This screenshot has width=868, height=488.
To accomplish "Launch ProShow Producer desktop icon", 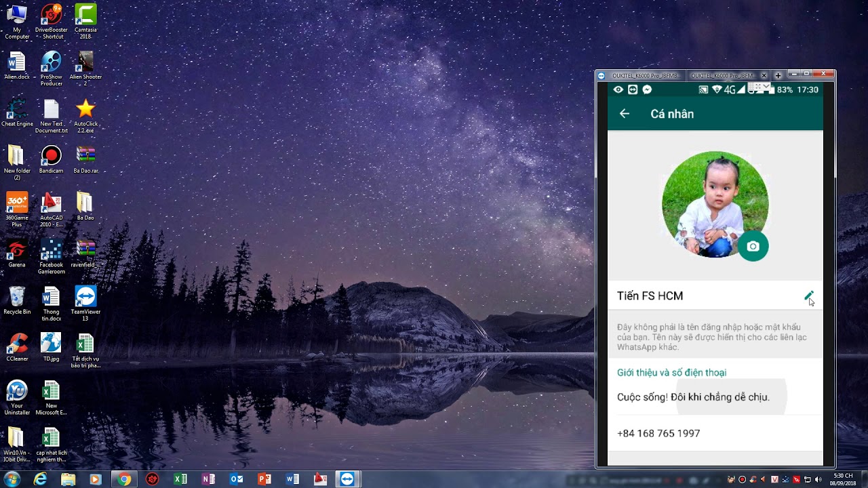I will pyautogui.click(x=52, y=68).
